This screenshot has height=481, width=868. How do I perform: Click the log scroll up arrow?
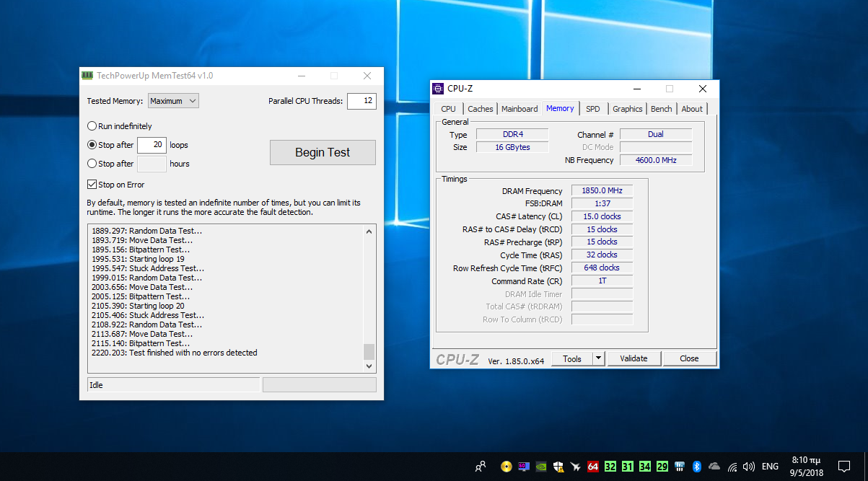369,231
